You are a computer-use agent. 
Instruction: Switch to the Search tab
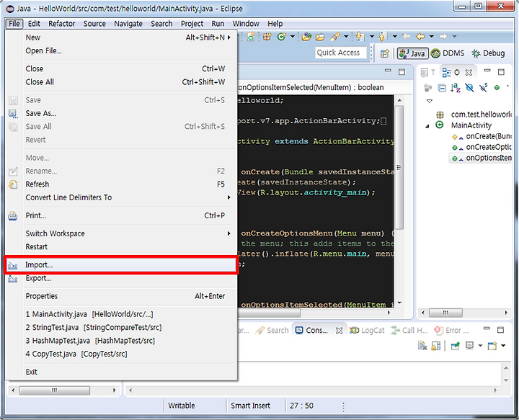coord(272,330)
